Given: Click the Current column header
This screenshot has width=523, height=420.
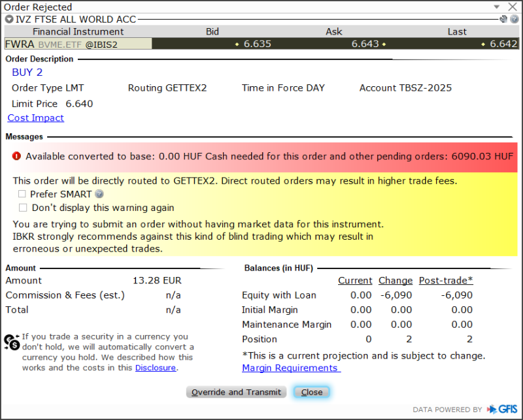Looking at the screenshot, I should 355,280.
